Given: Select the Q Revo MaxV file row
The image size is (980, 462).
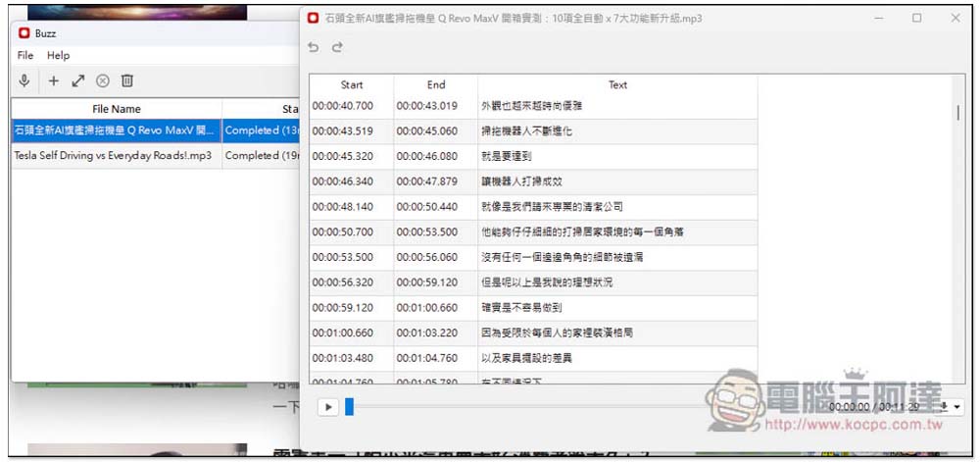Looking at the screenshot, I should click(114, 129).
